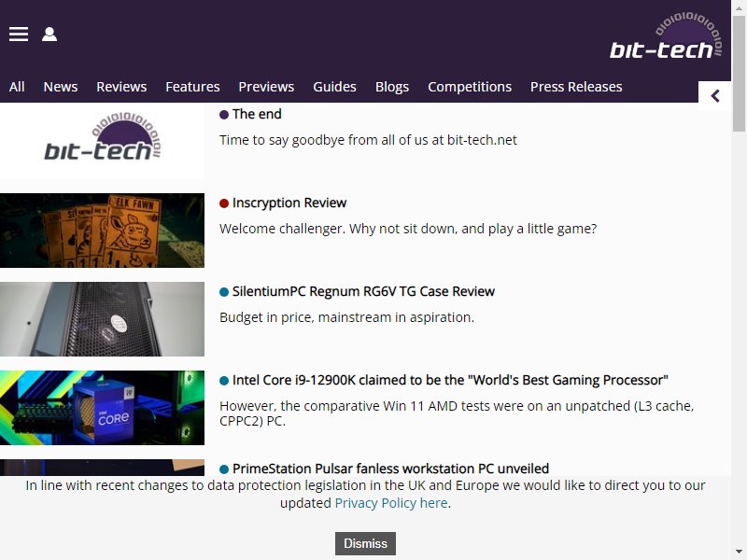Switch to the News tab
Image resolution: width=747 pixels, height=560 pixels.
pos(61,87)
